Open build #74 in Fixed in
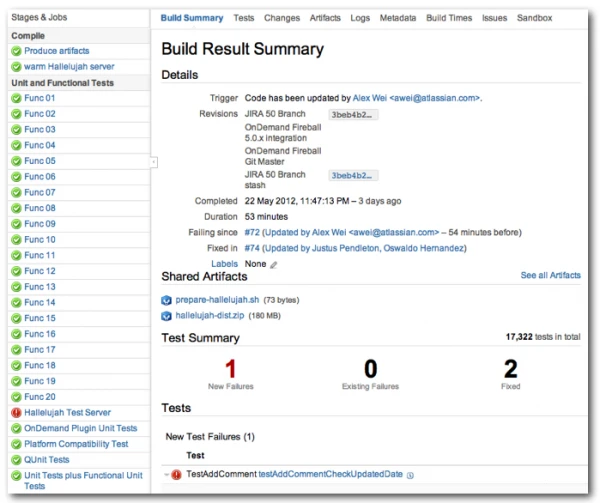This screenshot has height=503, width=600. pyautogui.click(x=252, y=248)
